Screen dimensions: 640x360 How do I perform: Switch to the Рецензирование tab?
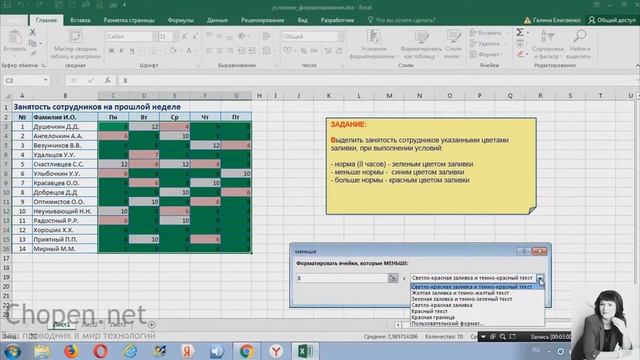pyautogui.click(x=262, y=20)
